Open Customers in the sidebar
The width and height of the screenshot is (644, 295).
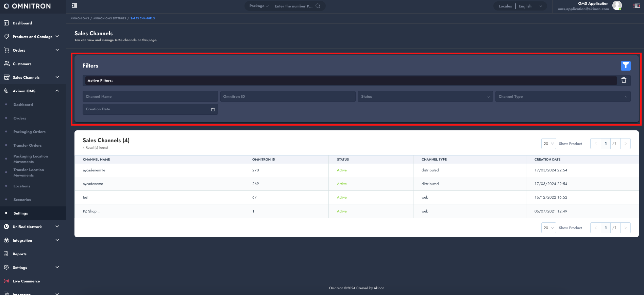click(22, 64)
